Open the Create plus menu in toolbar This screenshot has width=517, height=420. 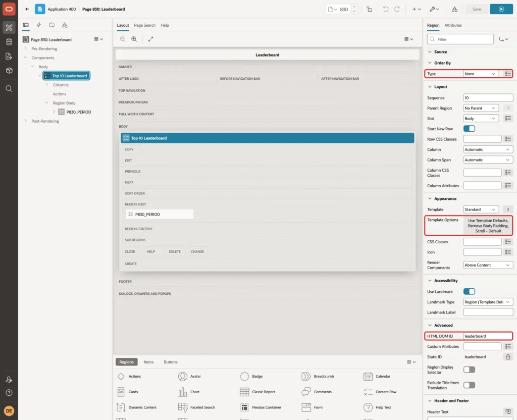point(417,9)
